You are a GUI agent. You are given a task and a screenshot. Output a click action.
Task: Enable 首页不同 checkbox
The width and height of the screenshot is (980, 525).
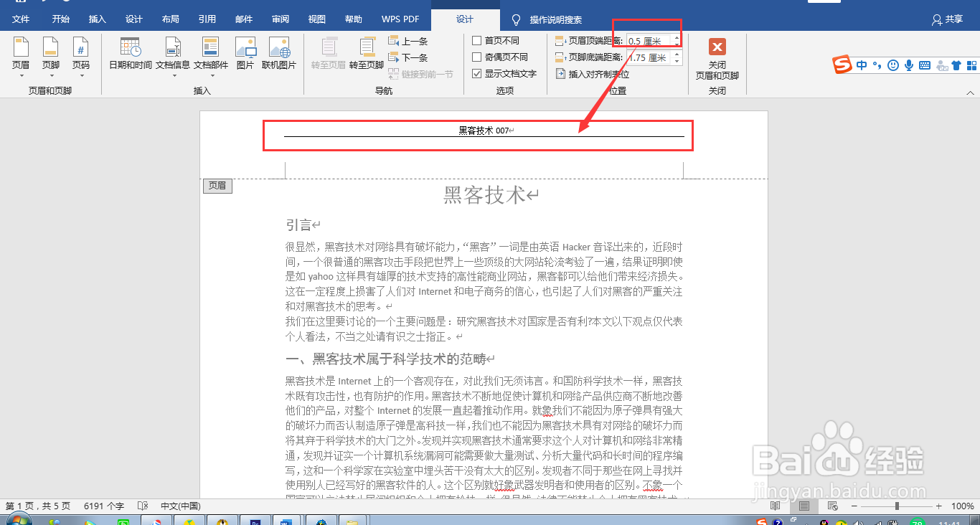[477, 41]
